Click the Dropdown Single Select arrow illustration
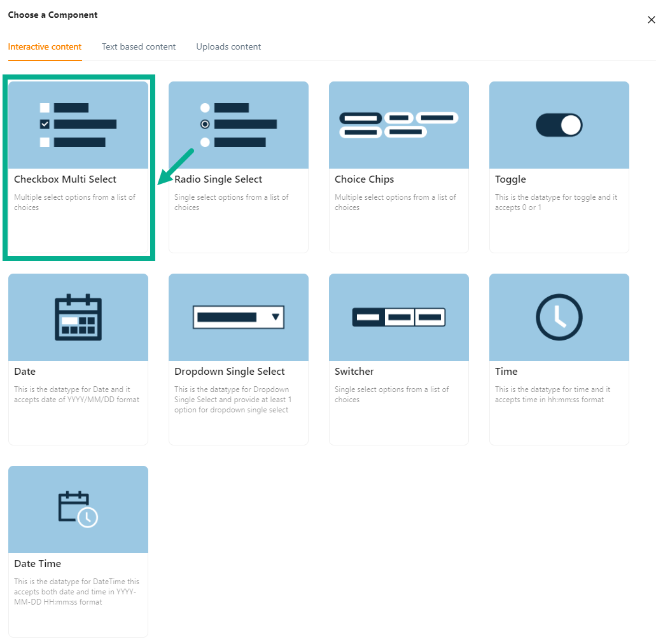 tap(276, 317)
